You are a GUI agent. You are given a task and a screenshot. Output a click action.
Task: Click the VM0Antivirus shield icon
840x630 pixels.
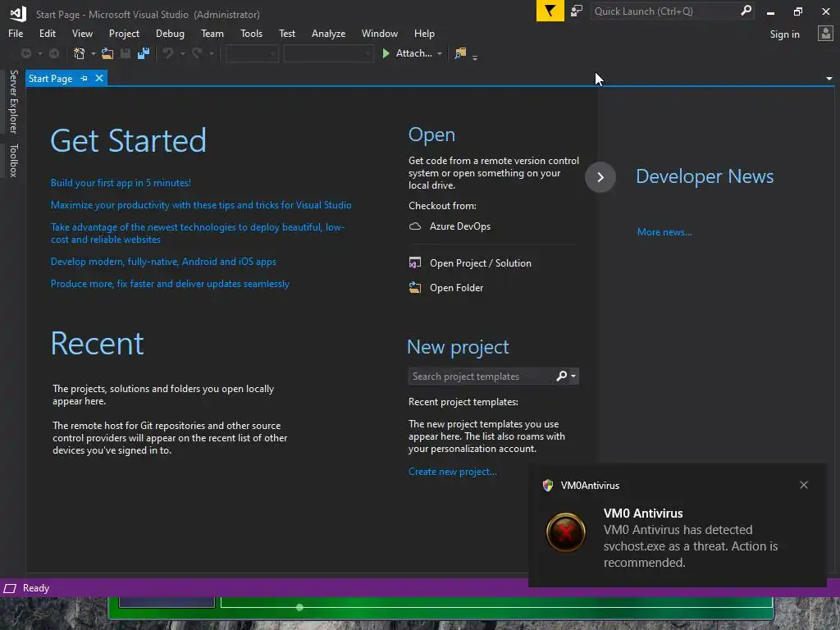(x=547, y=486)
